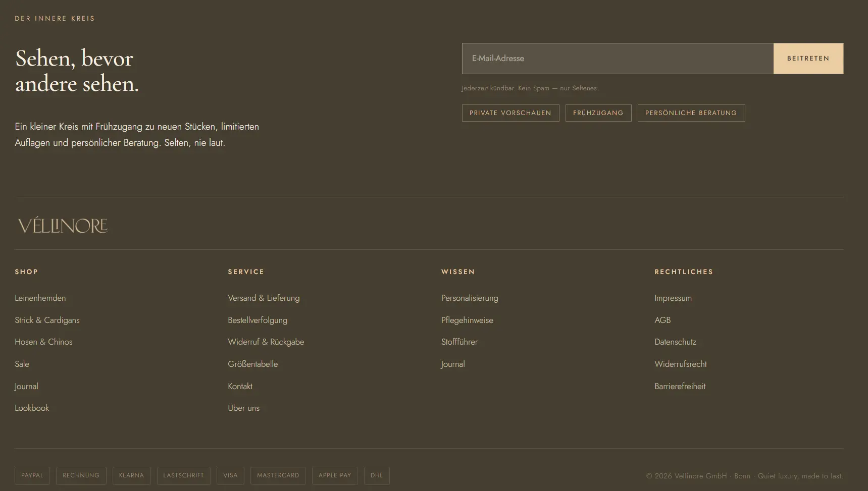Open Widerruf & Rückgabe link
868x491 pixels.
(266, 342)
